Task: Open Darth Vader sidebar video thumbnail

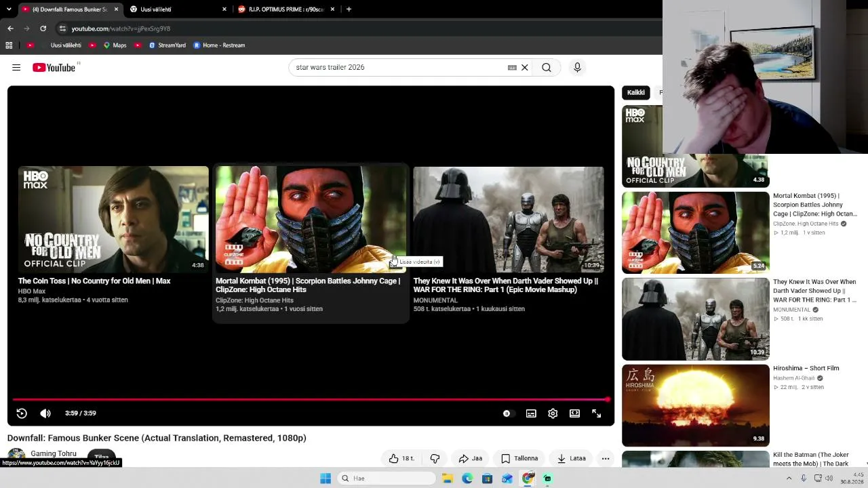Action: [695, 319]
